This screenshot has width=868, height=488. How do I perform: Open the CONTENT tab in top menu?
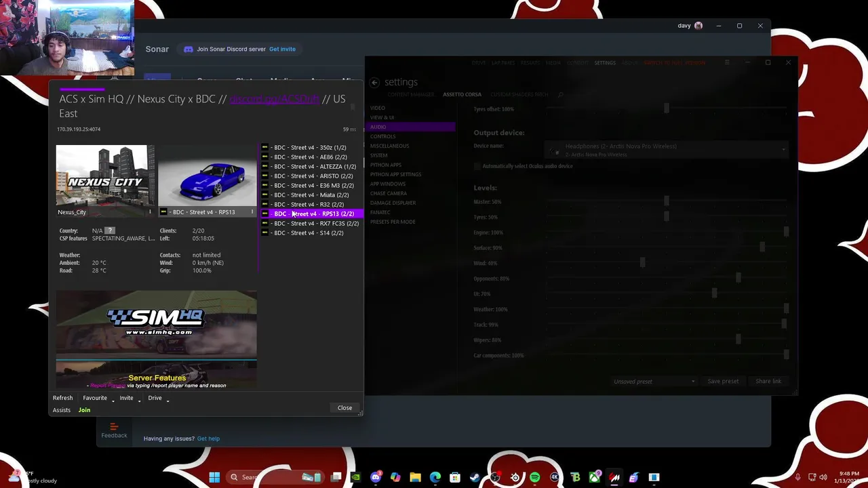(578, 62)
